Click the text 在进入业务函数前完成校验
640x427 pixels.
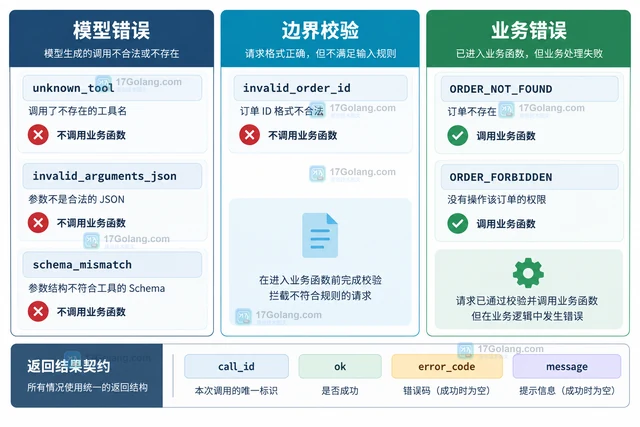point(320,280)
